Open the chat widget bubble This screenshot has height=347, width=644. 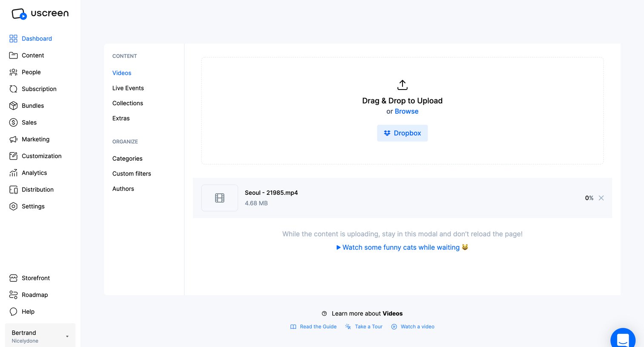pos(623,339)
